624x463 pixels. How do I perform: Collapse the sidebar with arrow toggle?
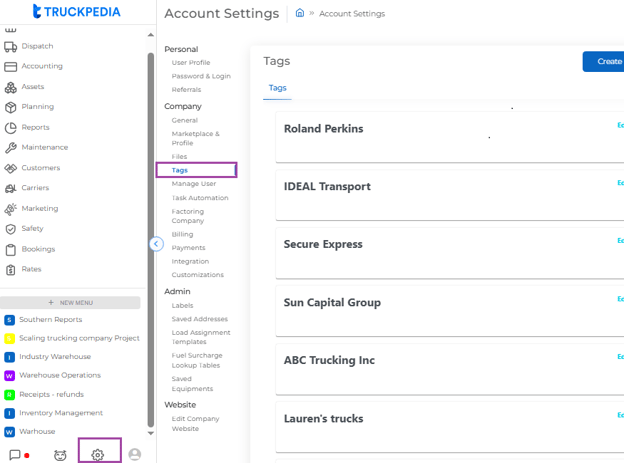[156, 244]
